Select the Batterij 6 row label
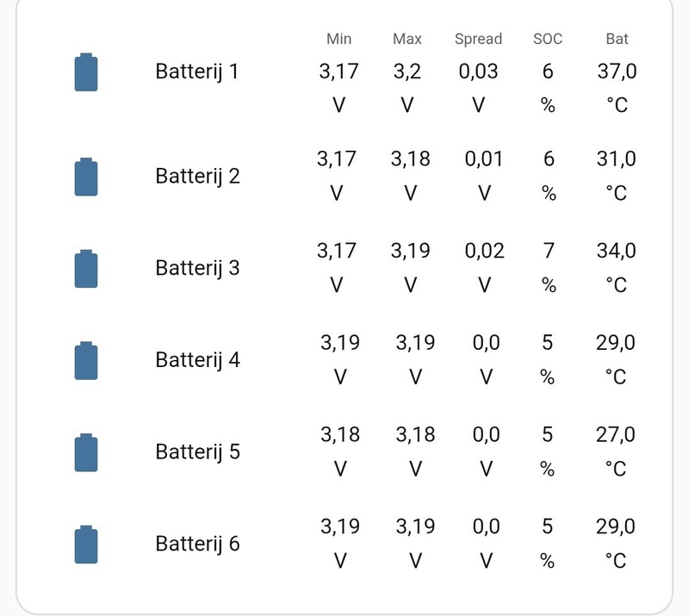Screen dimensions: 689x616 (197, 544)
